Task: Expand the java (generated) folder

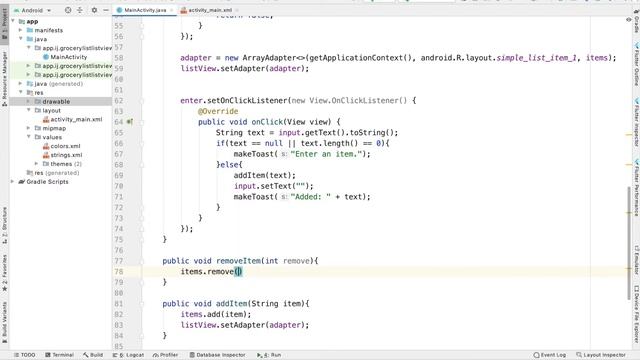Action: (20, 84)
